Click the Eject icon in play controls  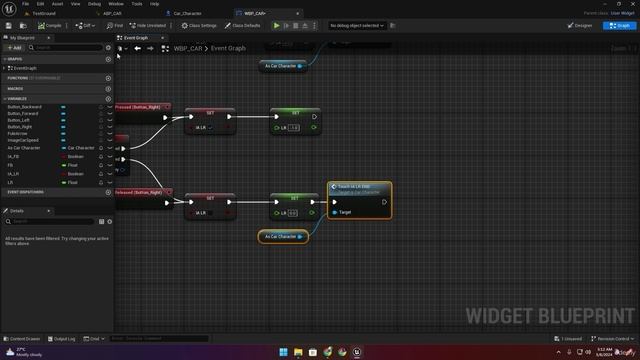(305, 26)
